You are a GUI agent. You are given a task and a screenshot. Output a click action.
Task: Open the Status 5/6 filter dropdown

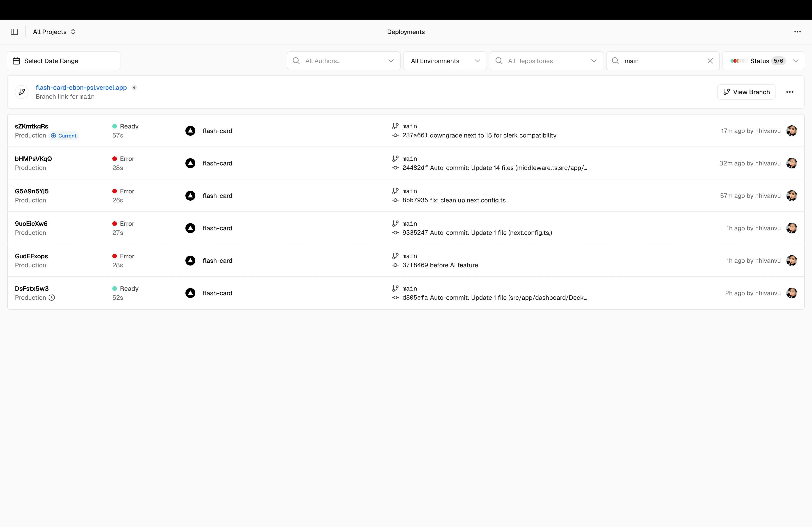pyautogui.click(x=764, y=61)
